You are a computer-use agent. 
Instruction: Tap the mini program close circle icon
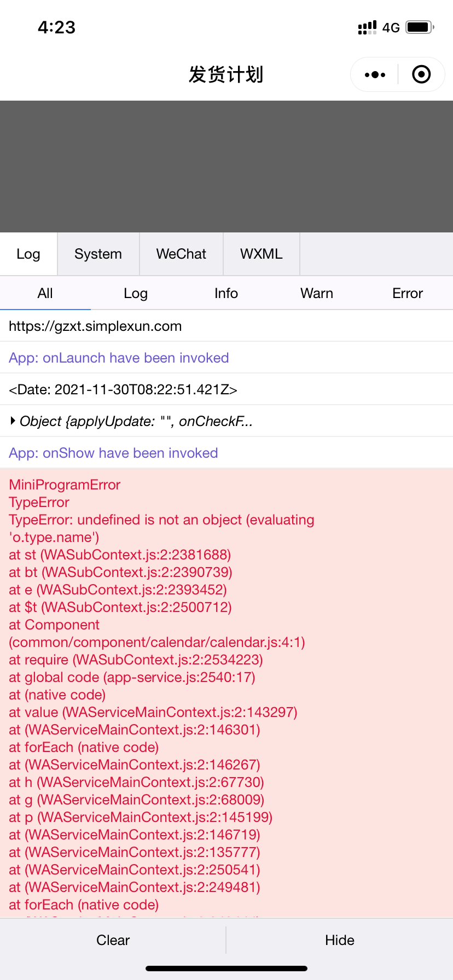click(x=421, y=74)
